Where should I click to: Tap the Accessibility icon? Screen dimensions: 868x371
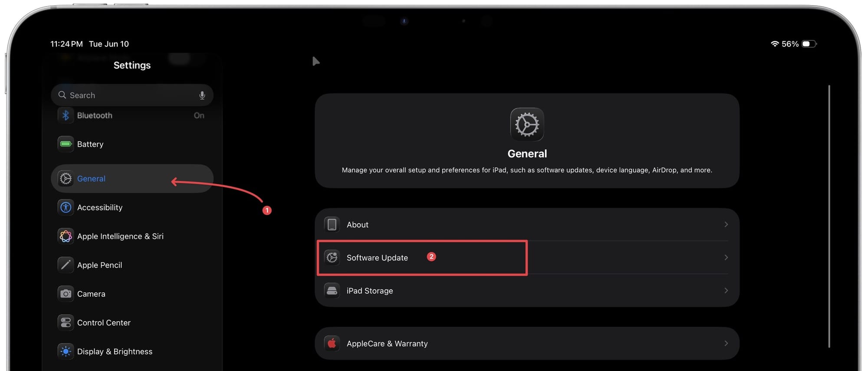coord(66,207)
